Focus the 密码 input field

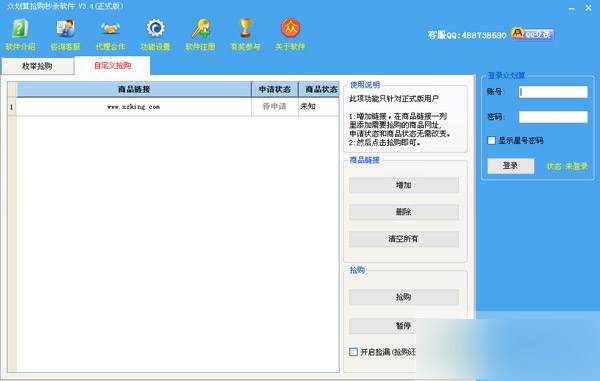(x=553, y=117)
